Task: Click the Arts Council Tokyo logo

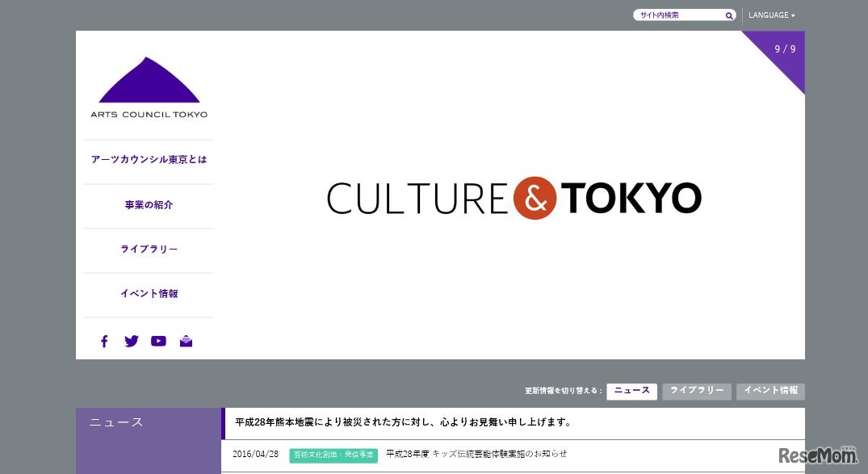Action: (x=149, y=86)
